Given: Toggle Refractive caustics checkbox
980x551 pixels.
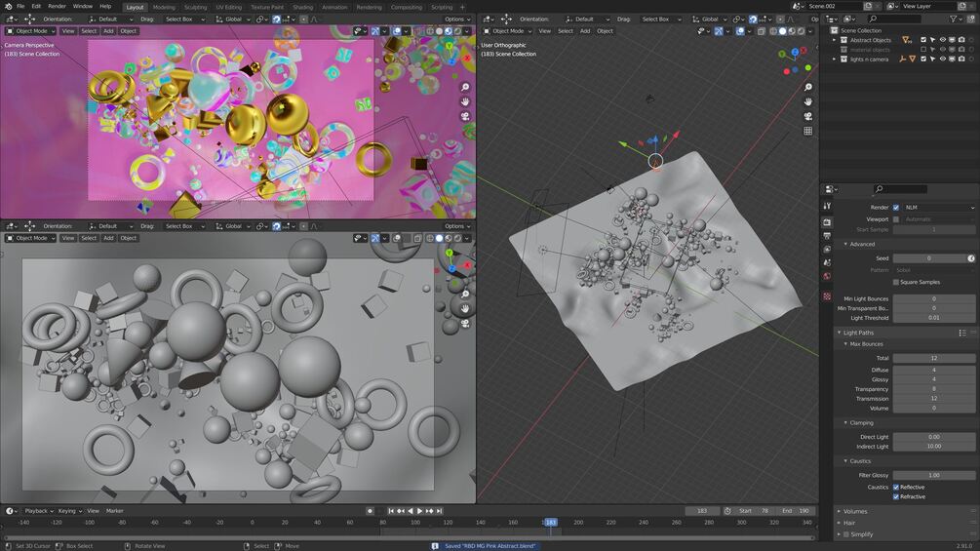Looking at the screenshot, I should (896, 496).
